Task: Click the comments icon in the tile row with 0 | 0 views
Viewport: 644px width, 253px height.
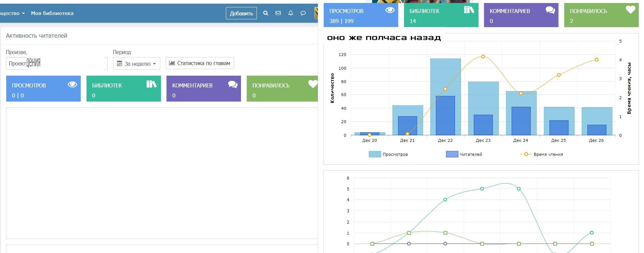Action: point(233,84)
